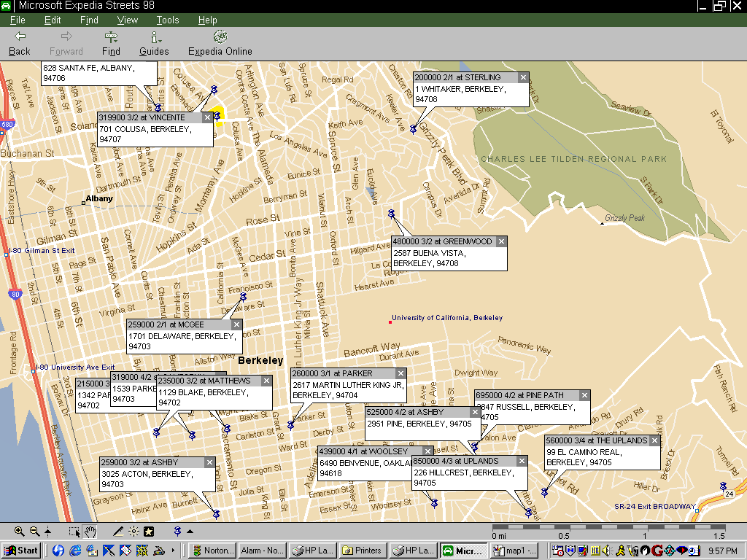
Task: Click the yellow-highlighted pushpin near Colusa Ave
Action: [x=217, y=115]
